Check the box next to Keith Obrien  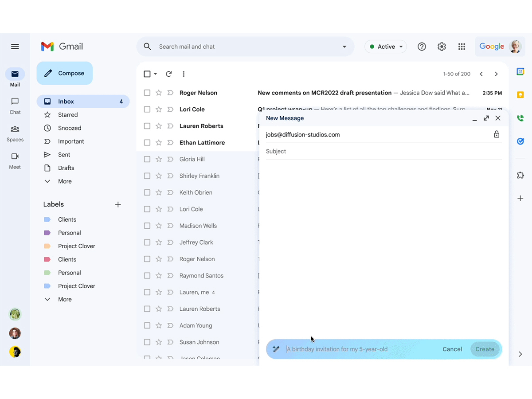point(147,192)
